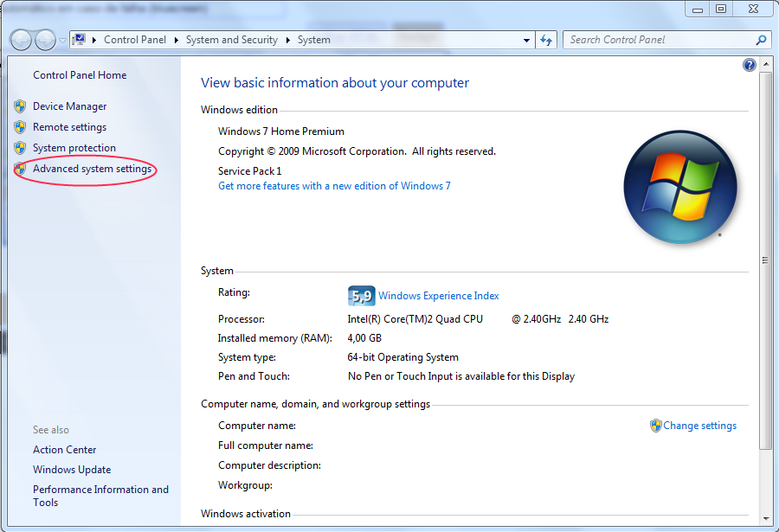779x532 pixels.
Task: Click the shield icon beside Change settings
Action: click(x=656, y=426)
